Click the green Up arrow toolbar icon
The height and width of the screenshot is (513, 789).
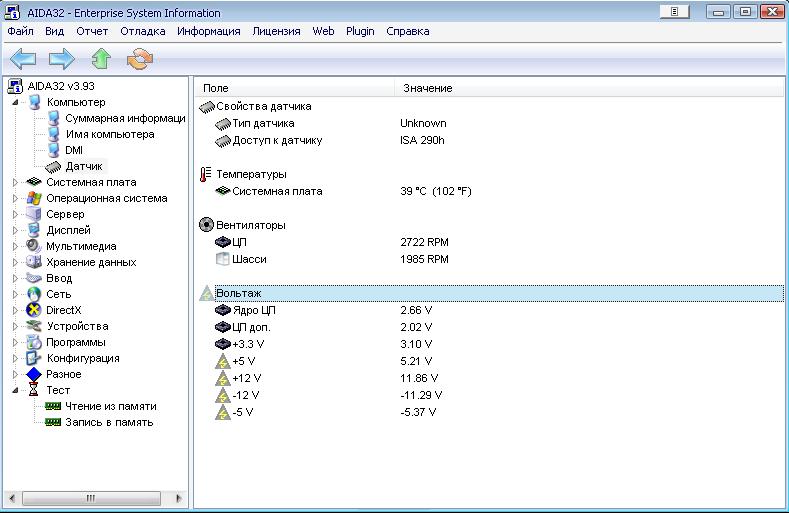100,59
